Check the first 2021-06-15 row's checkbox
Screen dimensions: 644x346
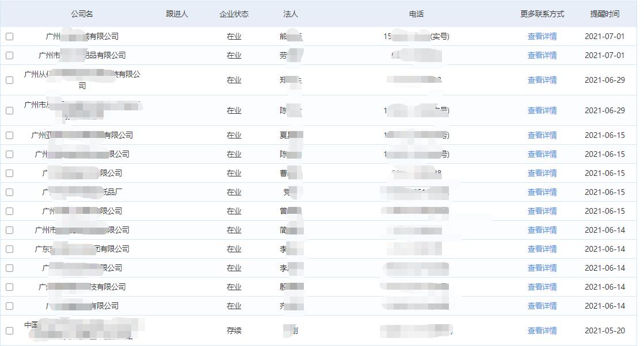pos(9,135)
